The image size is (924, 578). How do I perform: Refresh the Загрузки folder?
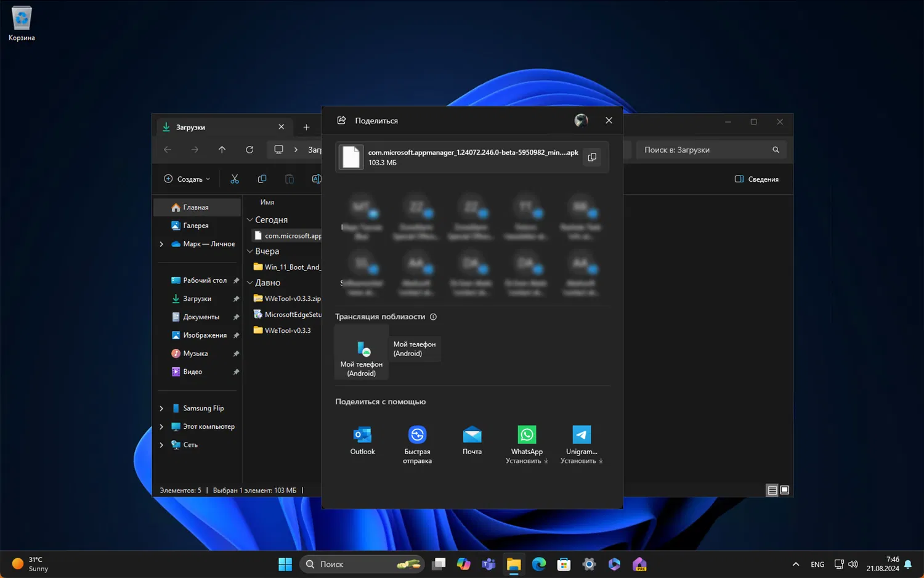click(249, 150)
